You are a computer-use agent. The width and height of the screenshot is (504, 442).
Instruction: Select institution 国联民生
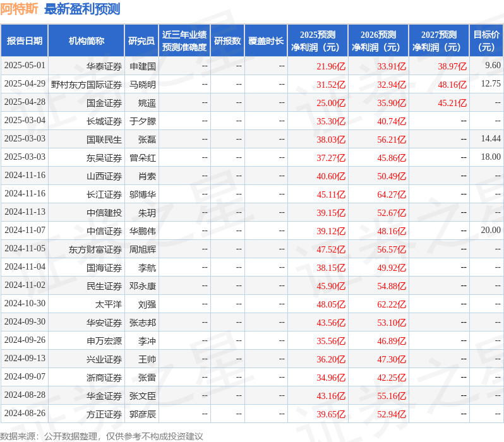click(104, 140)
